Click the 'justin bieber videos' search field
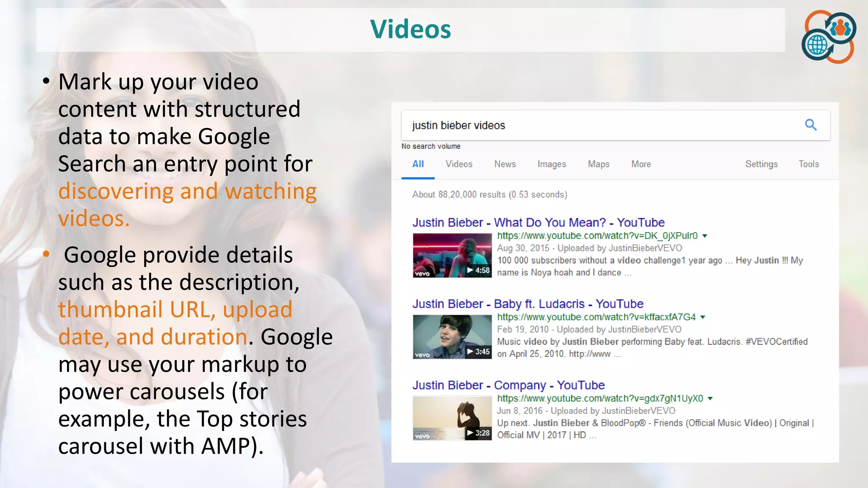868x488 pixels. [x=615, y=125]
